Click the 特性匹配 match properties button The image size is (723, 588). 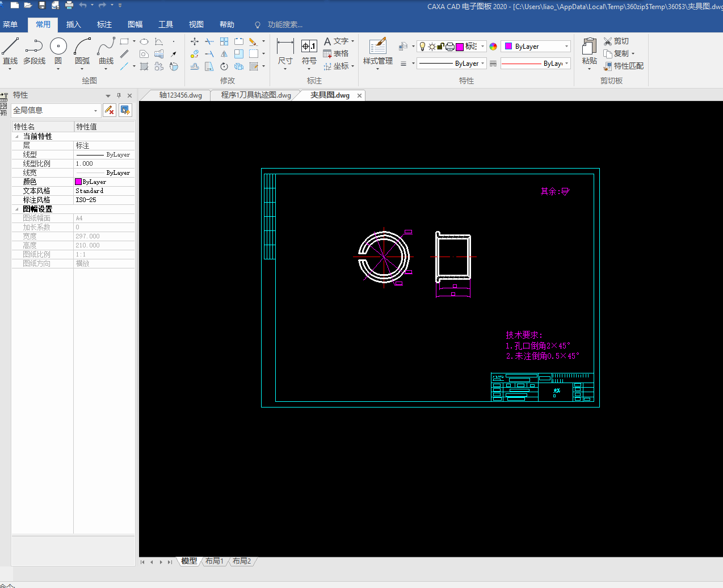(624, 66)
